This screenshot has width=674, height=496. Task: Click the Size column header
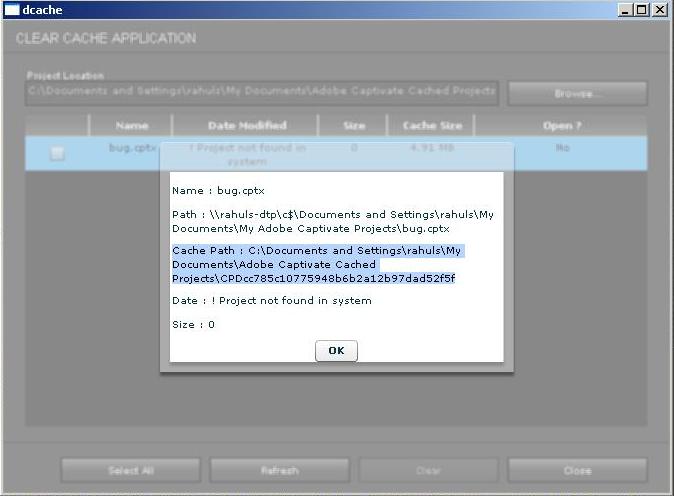353,126
